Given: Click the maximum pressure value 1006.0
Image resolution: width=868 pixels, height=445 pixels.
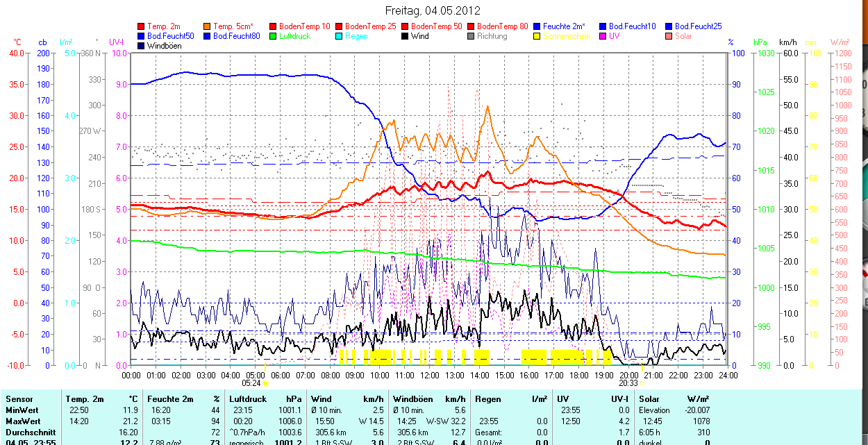Looking at the screenshot, I should [290, 421].
